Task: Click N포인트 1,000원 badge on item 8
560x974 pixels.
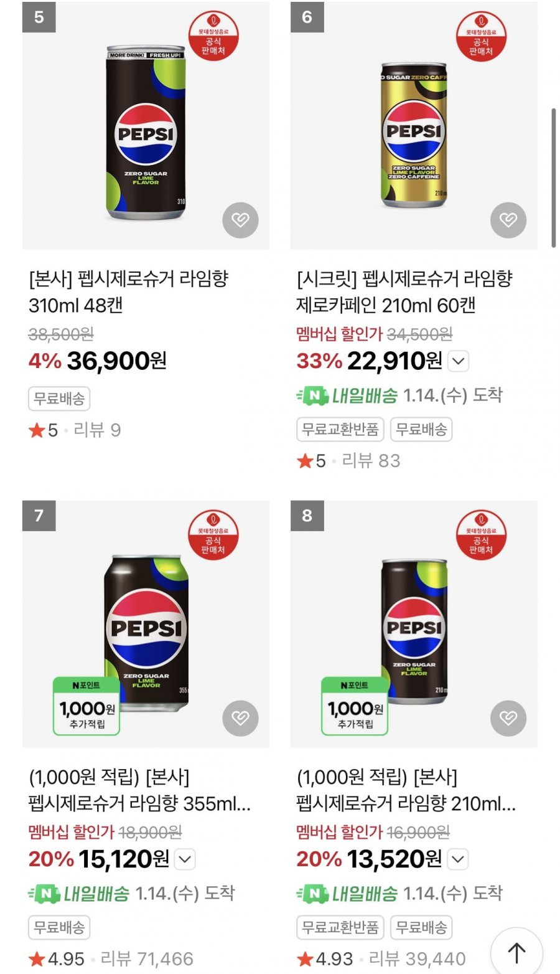Action: 355,706
